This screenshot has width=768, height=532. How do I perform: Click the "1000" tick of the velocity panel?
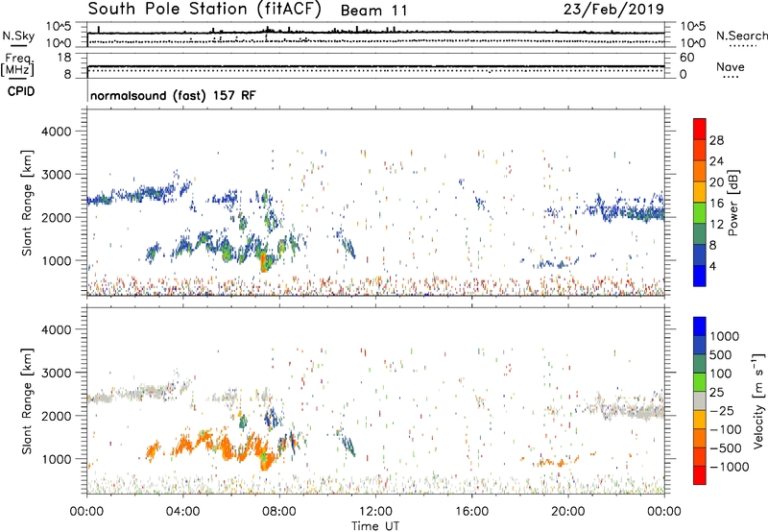tap(56, 459)
